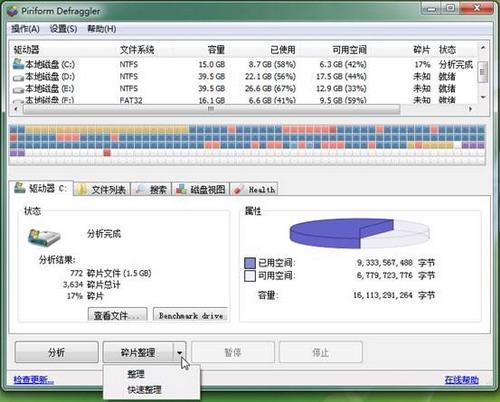
Task: Click the purple blocks at map's fourth row
Action: (x=17, y=153)
